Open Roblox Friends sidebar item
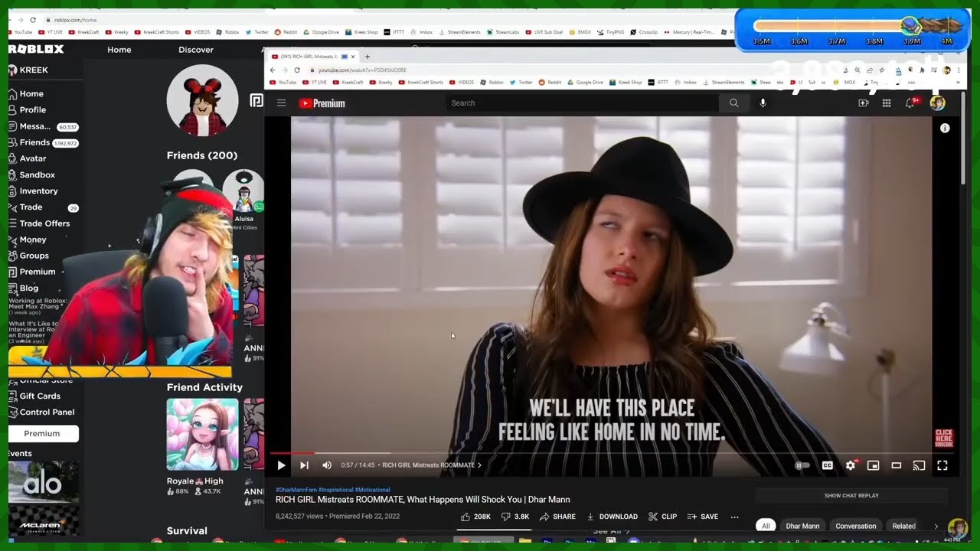The width and height of the screenshot is (980, 551). [x=34, y=142]
